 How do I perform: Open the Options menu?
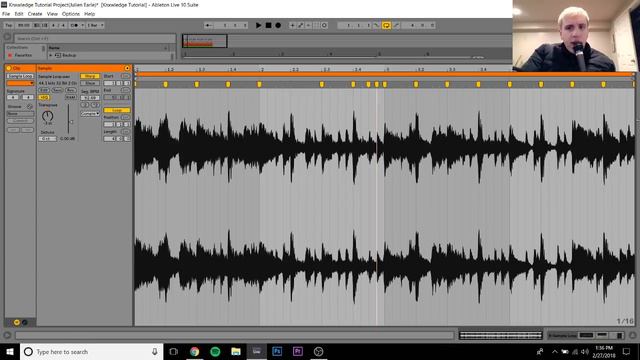tap(71, 14)
